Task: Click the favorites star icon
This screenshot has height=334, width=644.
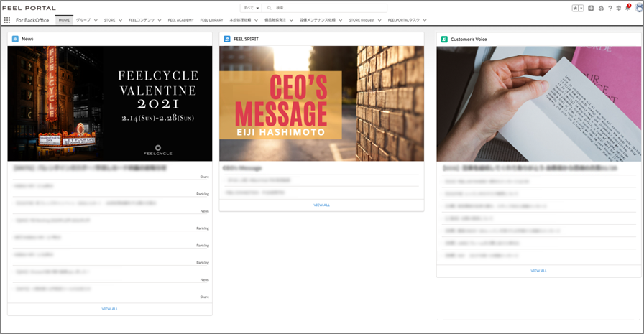Action: pyautogui.click(x=576, y=8)
